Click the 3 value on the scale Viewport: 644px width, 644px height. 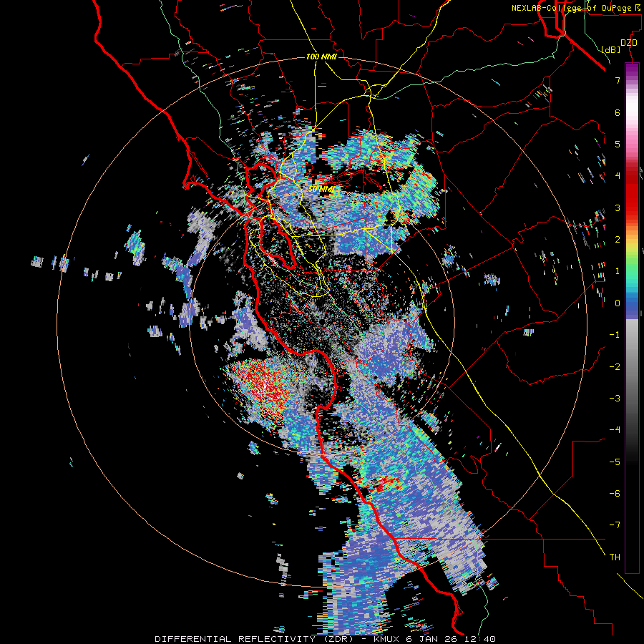coord(618,208)
